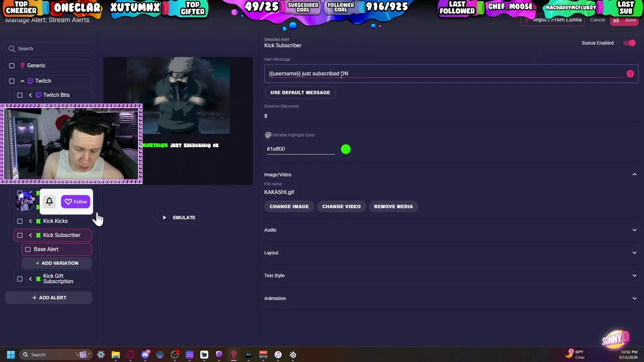Click the CHANGE IMAGE button
This screenshot has width=644, height=362.
click(289, 207)
